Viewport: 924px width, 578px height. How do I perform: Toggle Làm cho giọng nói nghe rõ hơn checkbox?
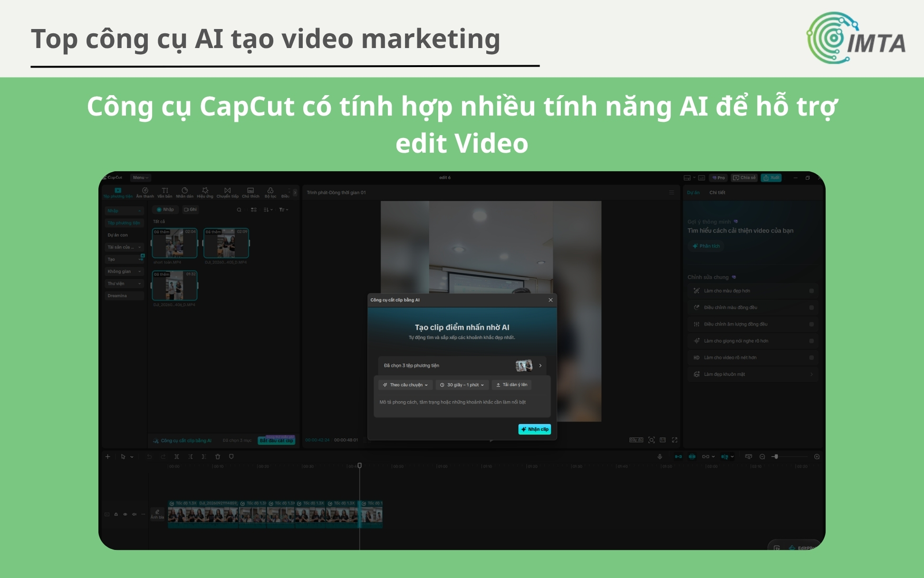click(811, 341)
